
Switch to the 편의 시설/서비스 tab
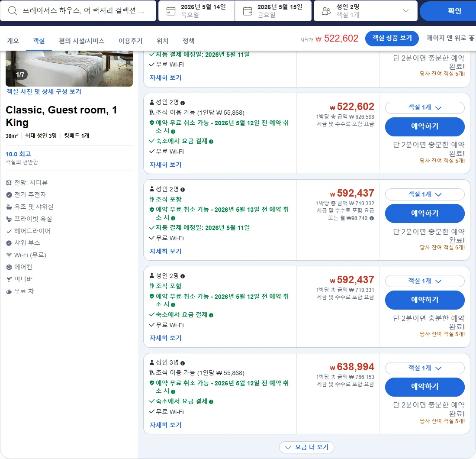[x=82, y=41]
